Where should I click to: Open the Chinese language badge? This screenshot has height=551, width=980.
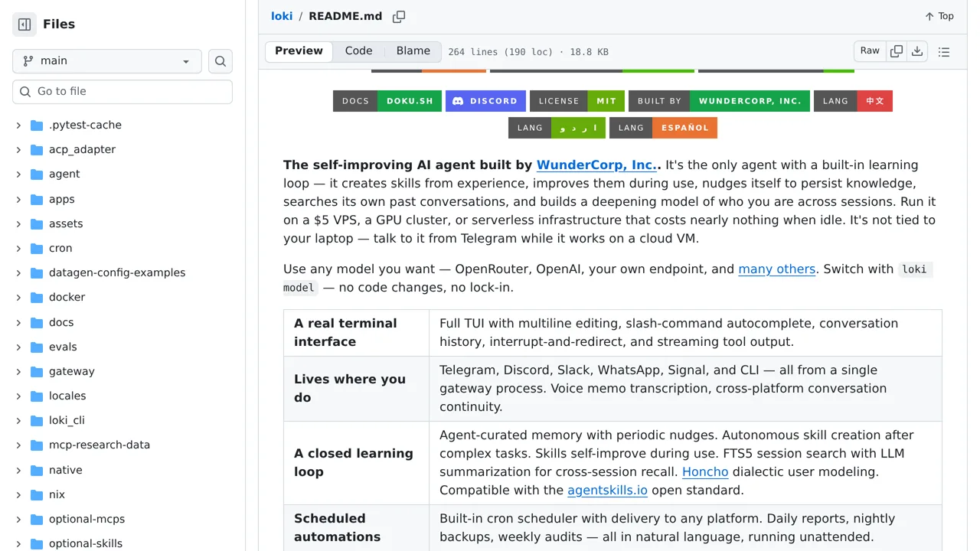[853, 101]
